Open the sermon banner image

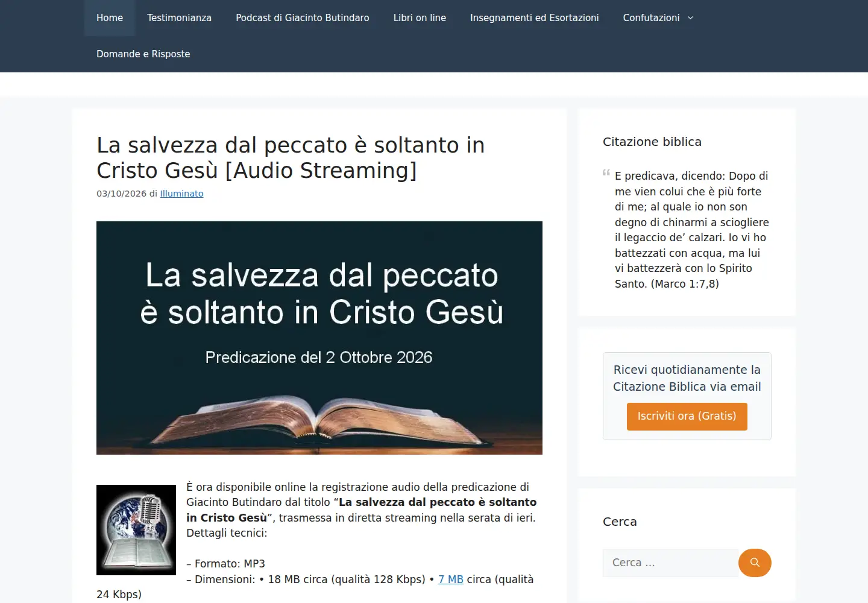(x=319, y=338)
